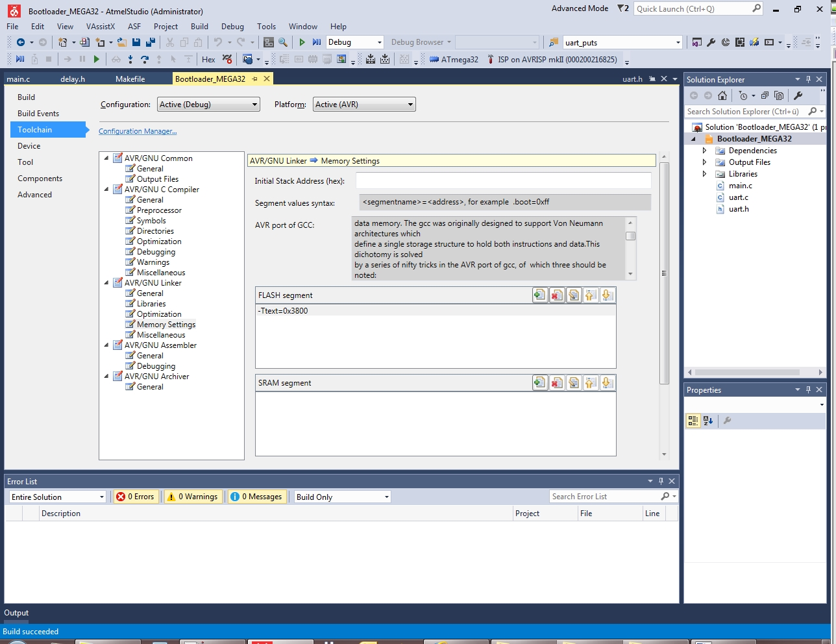Click the Open File folder icon
Image resolution: width=836 pixels, height=644 pixels.
pyautogui.click(x=121, y=42)
